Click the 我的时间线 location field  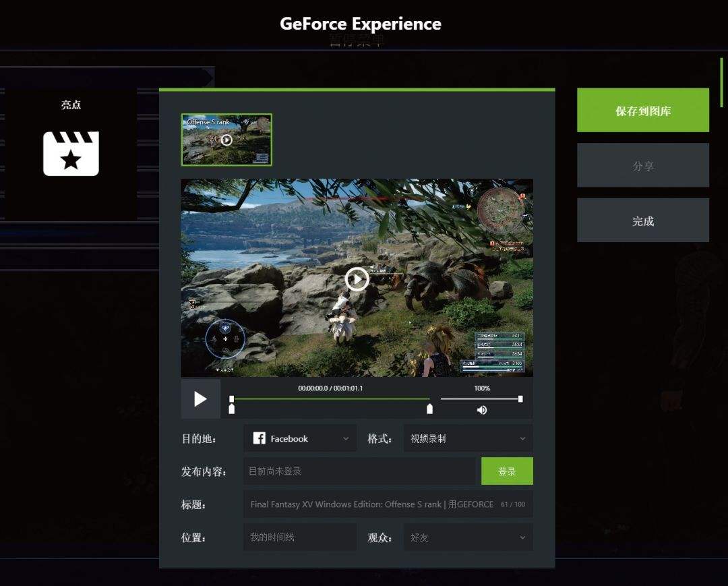[x=299, y=537]
